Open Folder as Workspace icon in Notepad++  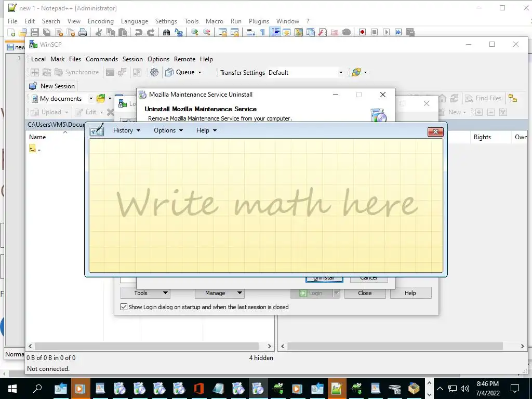point(335,32)
